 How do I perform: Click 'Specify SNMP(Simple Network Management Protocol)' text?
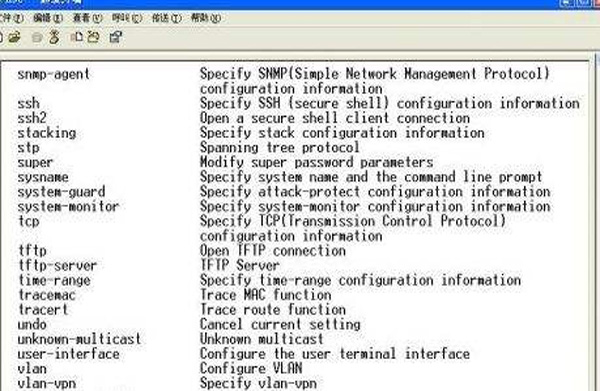(375, 74)
